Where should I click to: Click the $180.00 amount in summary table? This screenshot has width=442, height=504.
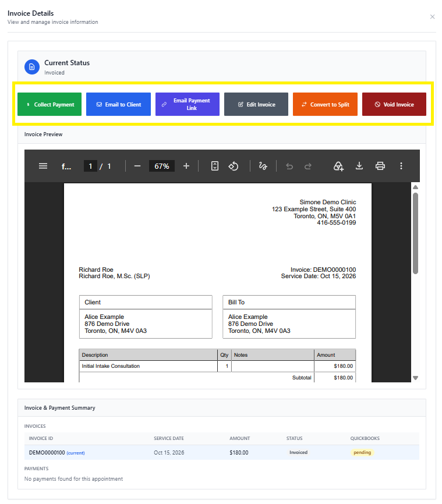239,453
